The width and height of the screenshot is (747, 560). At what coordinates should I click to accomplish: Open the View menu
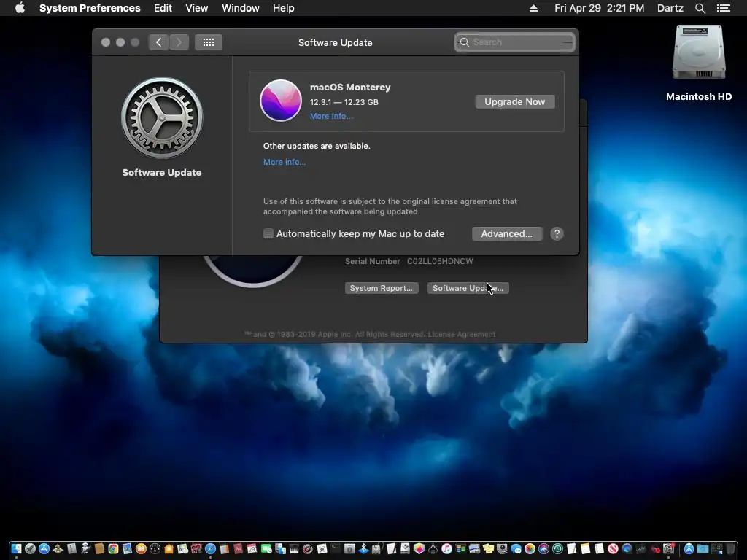[x=196, y=8]
